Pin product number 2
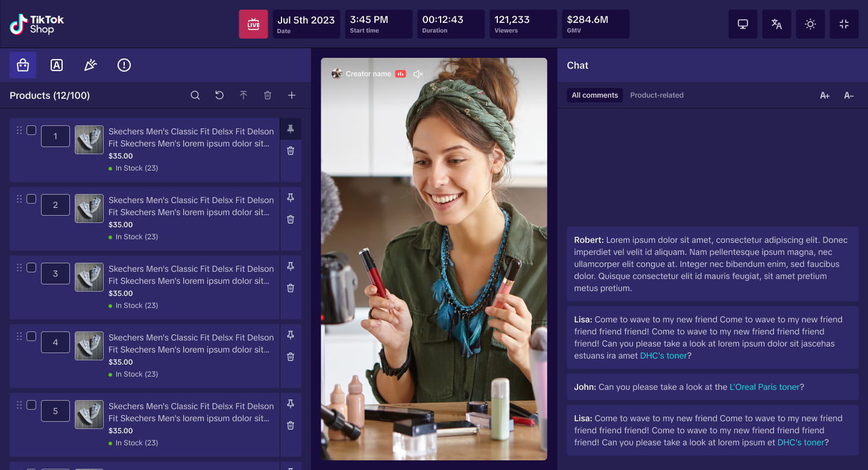 point(291,198)
